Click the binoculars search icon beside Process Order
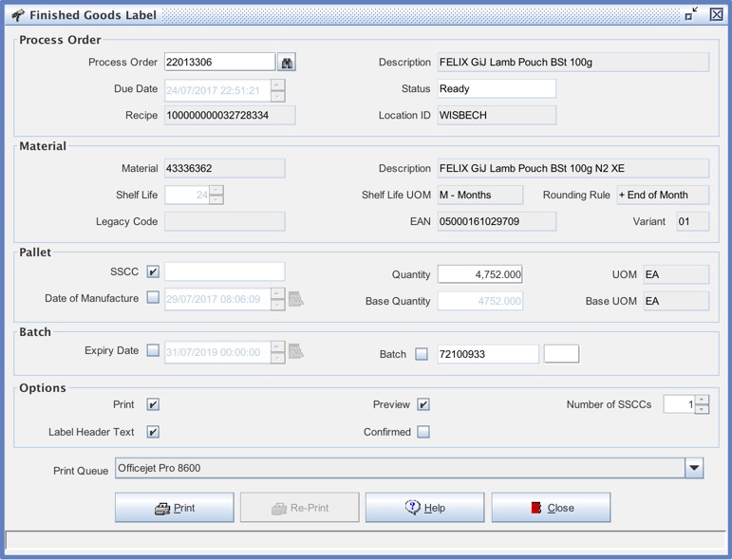The width and height of the screenshot is (732, 560). click(287, 63)
